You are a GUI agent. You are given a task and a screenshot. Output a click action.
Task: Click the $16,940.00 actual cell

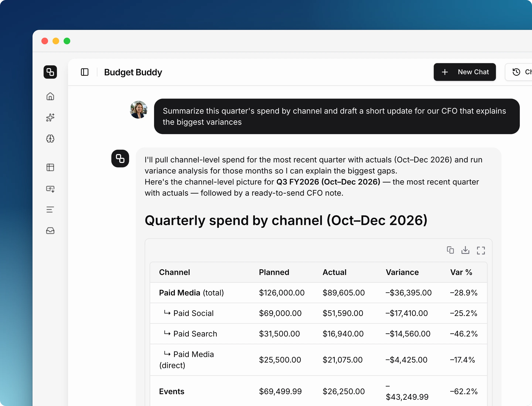point(343,334)
